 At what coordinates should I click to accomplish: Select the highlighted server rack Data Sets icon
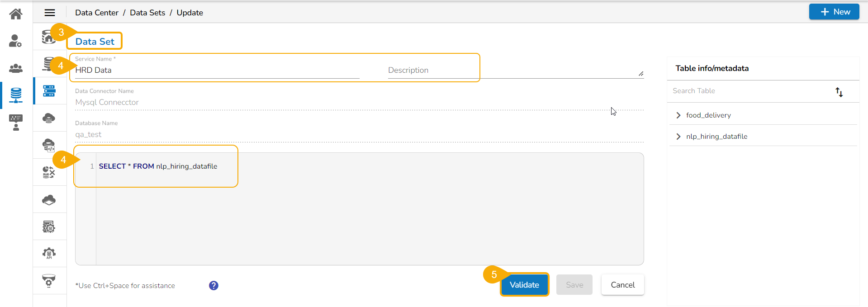point(49,91)
